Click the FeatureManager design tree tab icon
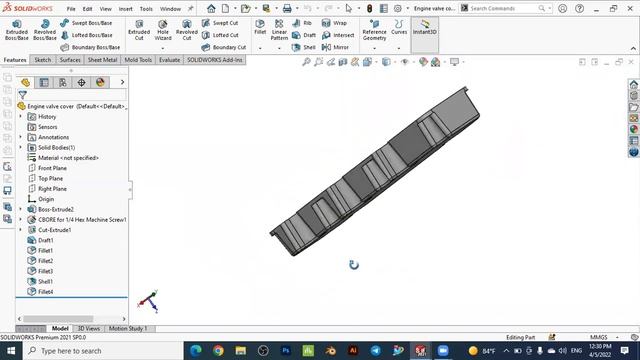The image size is (640, 360). [x=25, y=82]
